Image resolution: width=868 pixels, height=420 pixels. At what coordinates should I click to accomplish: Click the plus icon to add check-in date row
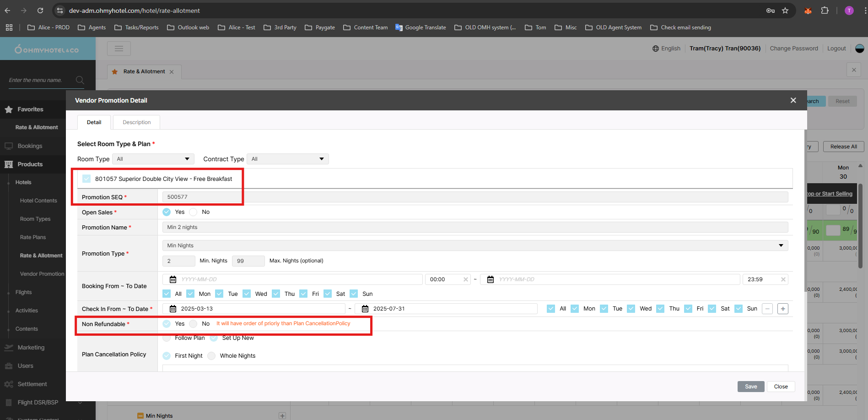tap(783, 309)
